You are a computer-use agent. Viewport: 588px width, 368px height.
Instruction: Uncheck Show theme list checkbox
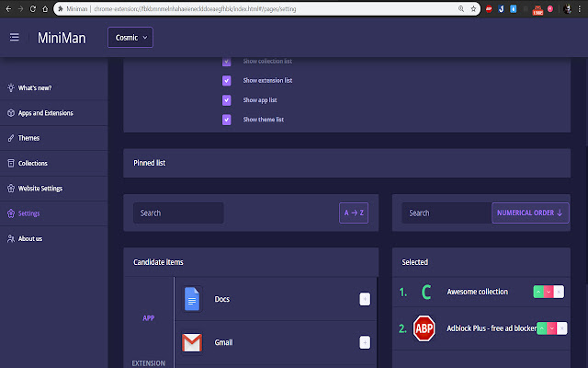(227, 120)
